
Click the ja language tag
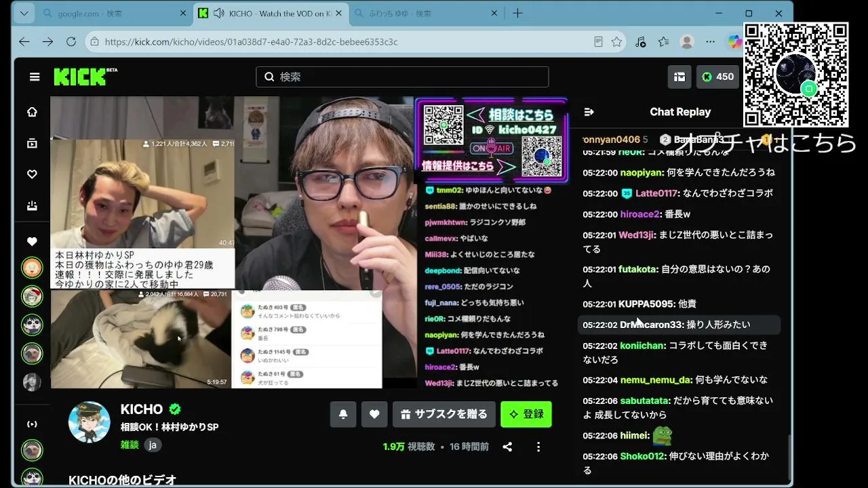click(x=153, y=445)
